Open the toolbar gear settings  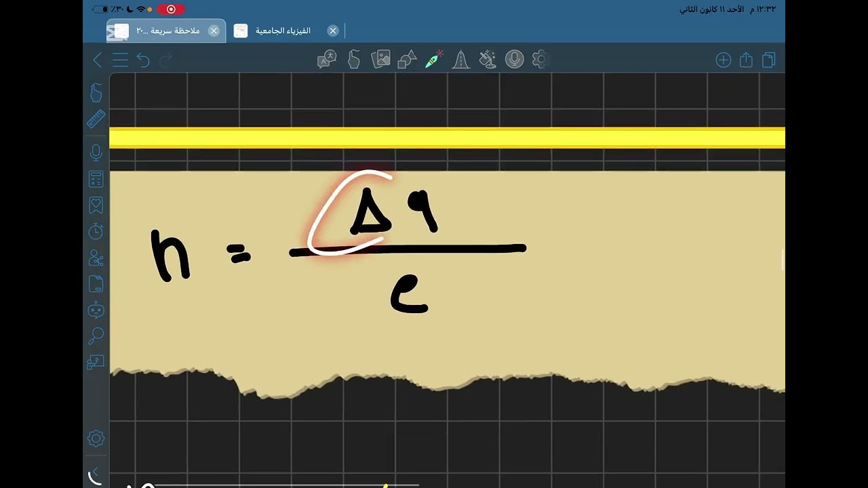pyautogui.click(x=540, y=60)
